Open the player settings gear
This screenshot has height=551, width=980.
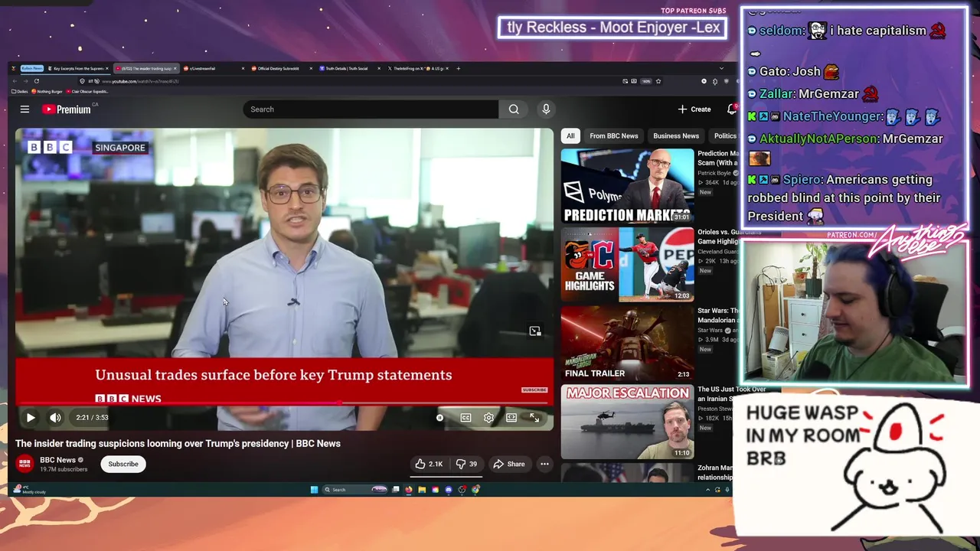[x=488, y=418]
